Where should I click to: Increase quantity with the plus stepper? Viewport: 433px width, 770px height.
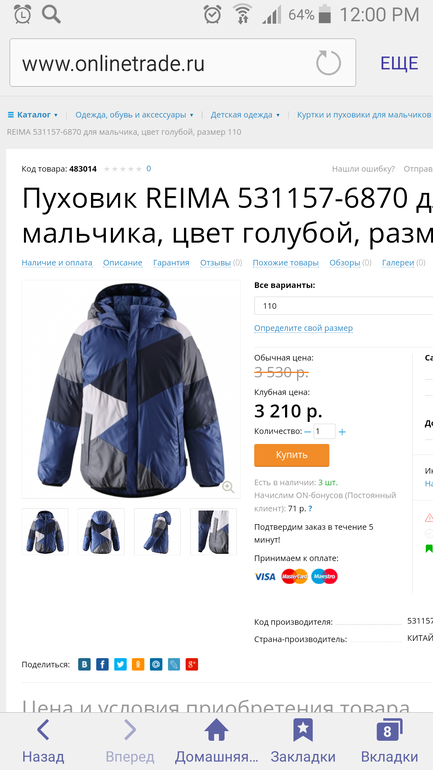342,432
